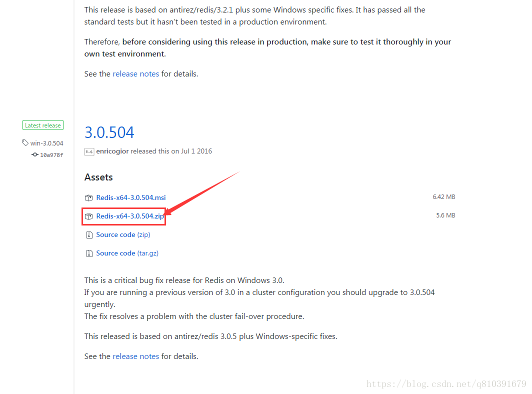Click the 'released this on Jul 1 2016' text
532x394 pixels.
pos(171,151)
